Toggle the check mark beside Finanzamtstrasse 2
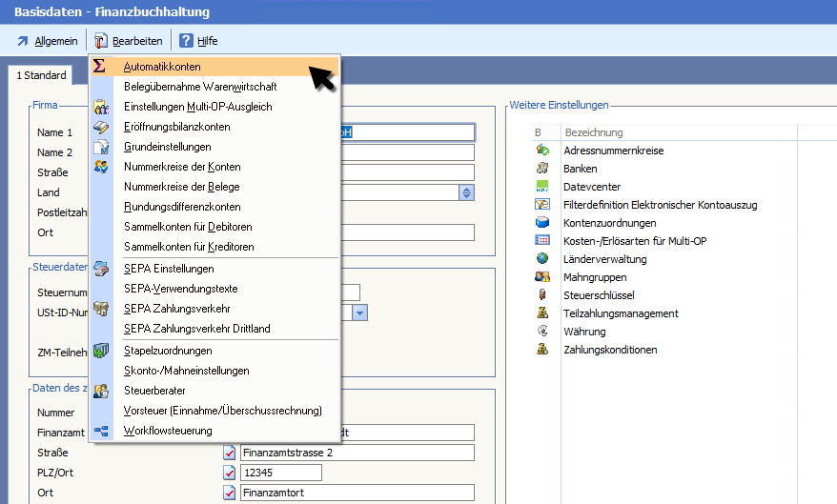 pos(229,453)
